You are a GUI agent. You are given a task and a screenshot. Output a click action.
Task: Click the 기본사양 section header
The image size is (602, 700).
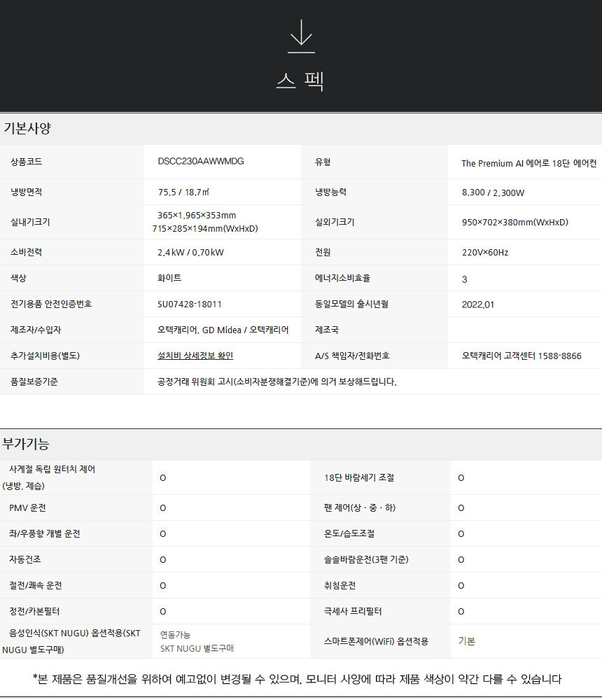(27, 129)
